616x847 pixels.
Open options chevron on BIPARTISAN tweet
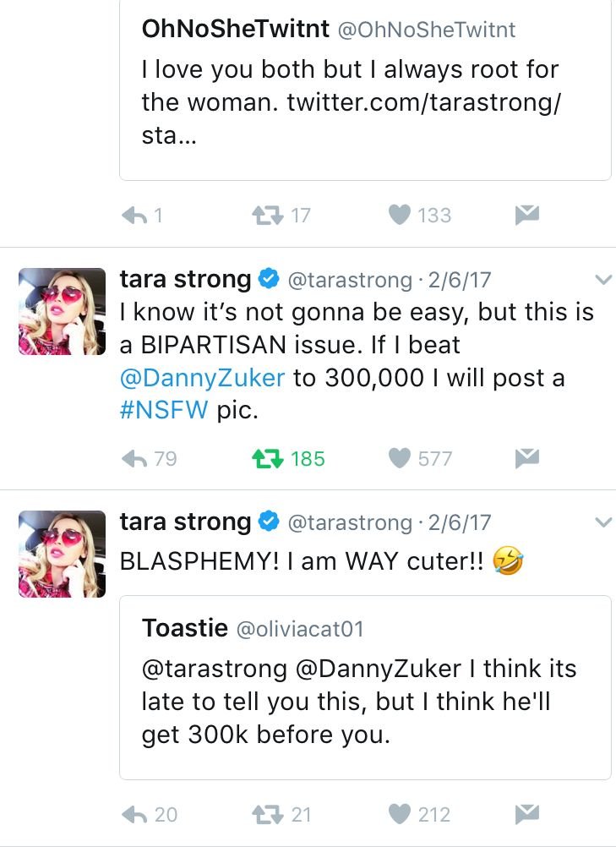click(603, 280)
